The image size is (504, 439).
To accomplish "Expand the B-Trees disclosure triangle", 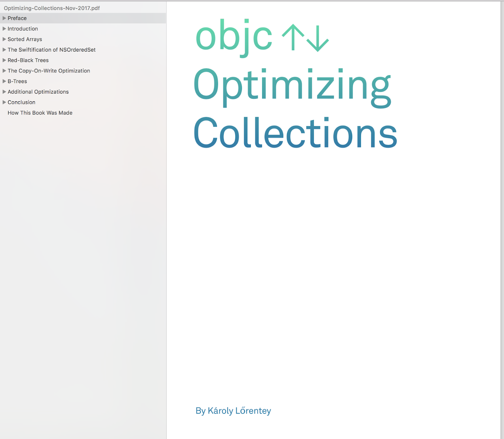I will pyautogui.click(x=4, y=81).
